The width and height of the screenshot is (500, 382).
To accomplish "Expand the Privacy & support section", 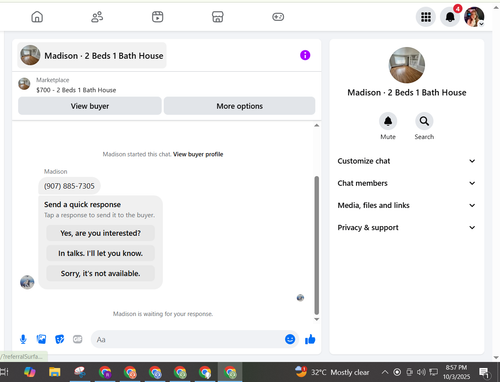I will coord(407,227).
